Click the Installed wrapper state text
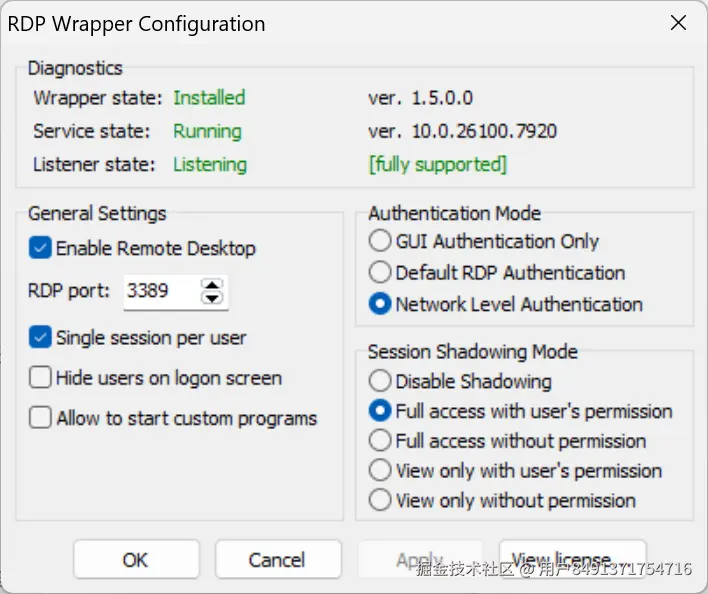Image resolution: width=708 pixels, height=594 pixels. coord(210,98)
